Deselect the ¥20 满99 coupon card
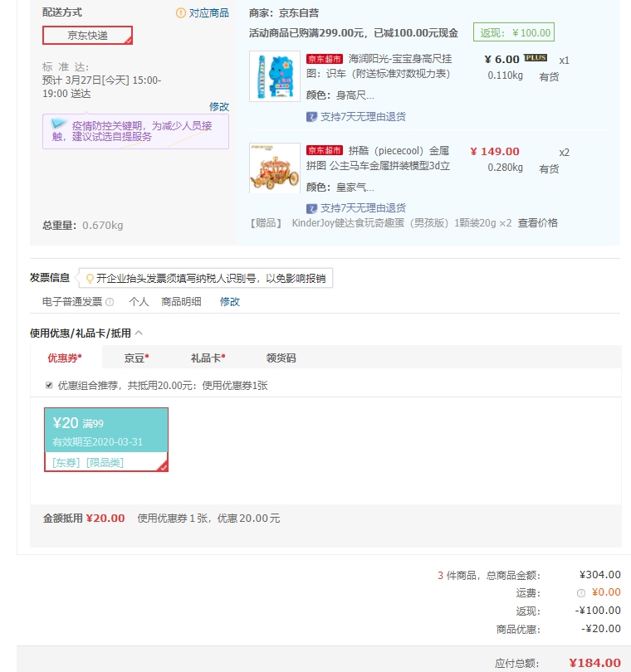This screenshot has width=631, height=672. (x=106, y=440)
